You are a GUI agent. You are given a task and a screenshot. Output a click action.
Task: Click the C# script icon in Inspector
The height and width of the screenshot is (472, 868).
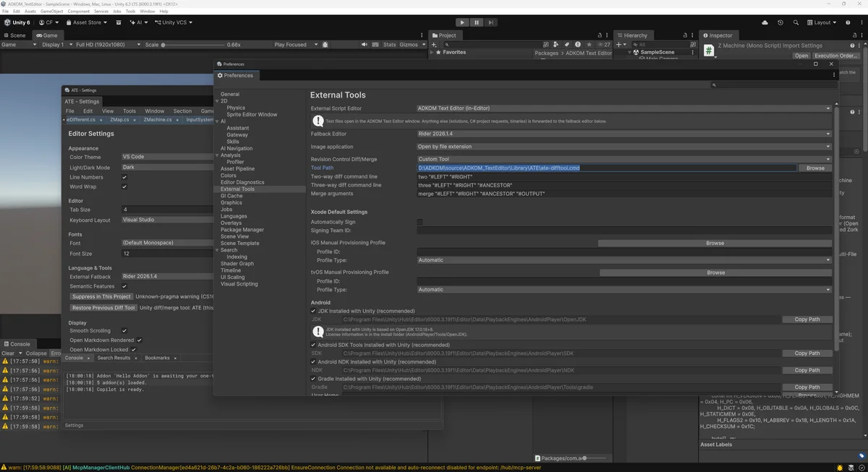(x=709, y=51)
